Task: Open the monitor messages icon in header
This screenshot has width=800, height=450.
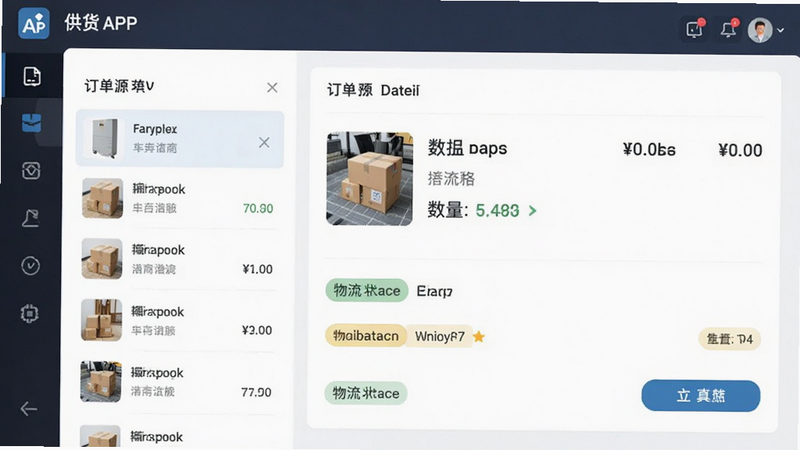Action: click(x=694, y=29)
